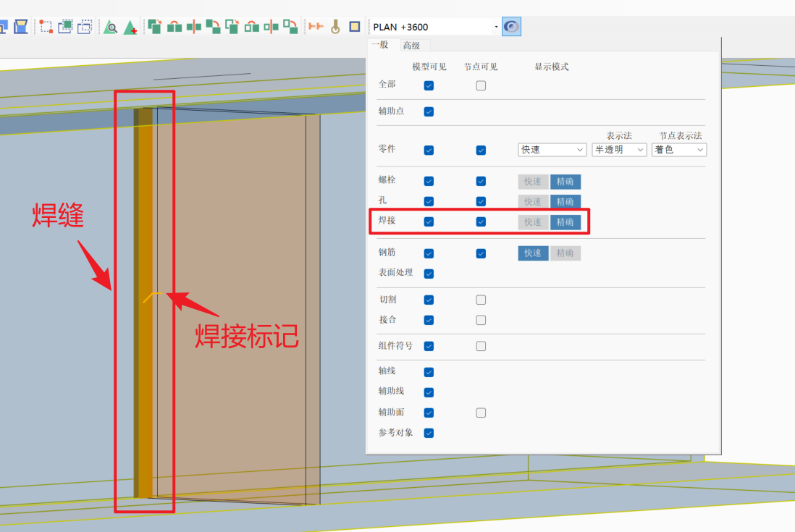Click the solid green blocks with red vertical line icon
This screenshot has width=795, height=532.
[193, 26]
